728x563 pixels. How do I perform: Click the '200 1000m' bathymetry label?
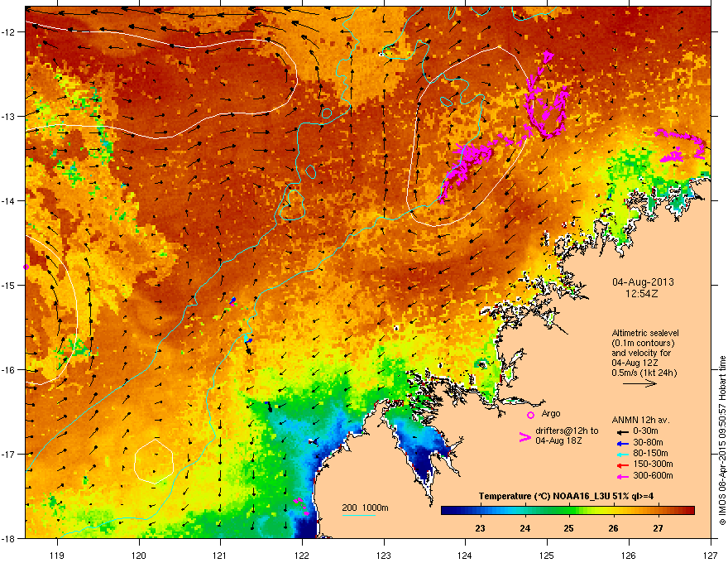point(365,508)
